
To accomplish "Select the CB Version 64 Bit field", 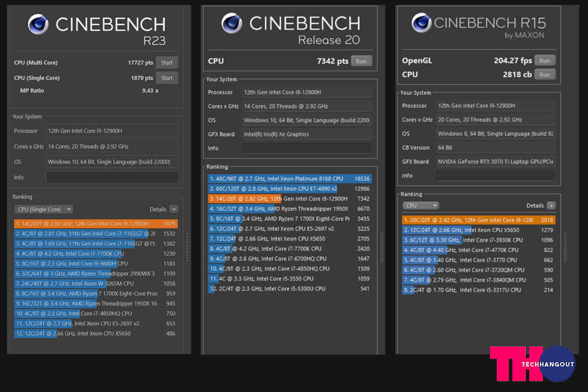I will [x=495, y=147].
